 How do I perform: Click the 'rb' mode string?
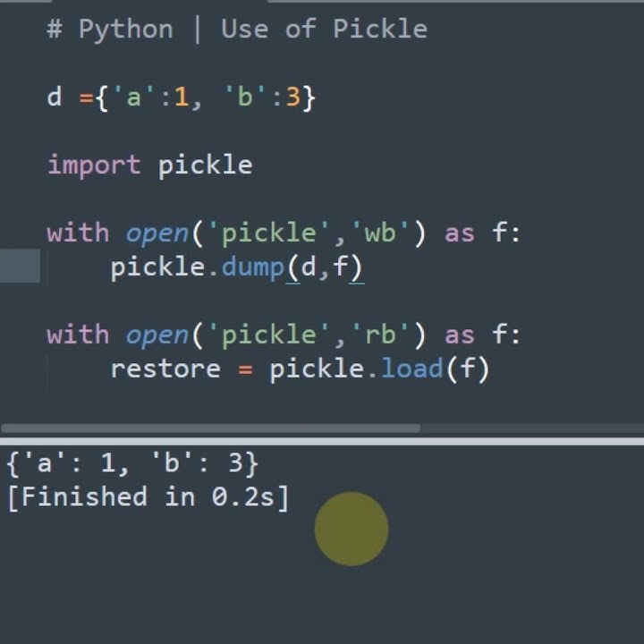point(380,335)
